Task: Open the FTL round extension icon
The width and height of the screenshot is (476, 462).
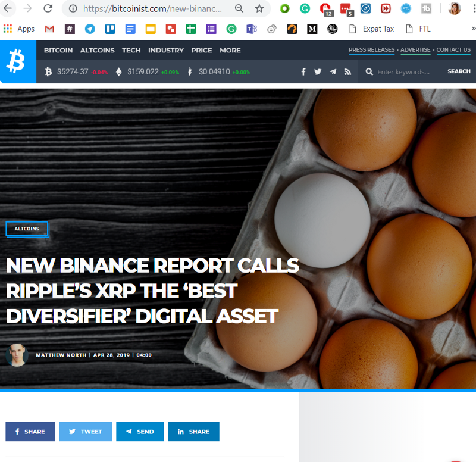Action: 406,8
